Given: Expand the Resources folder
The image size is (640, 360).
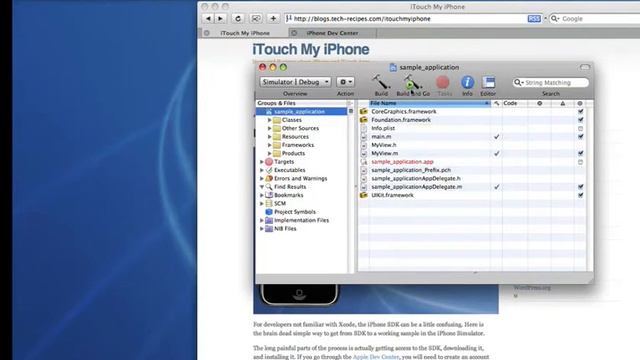Looking at the screenshot, I should tap(270, 137).
